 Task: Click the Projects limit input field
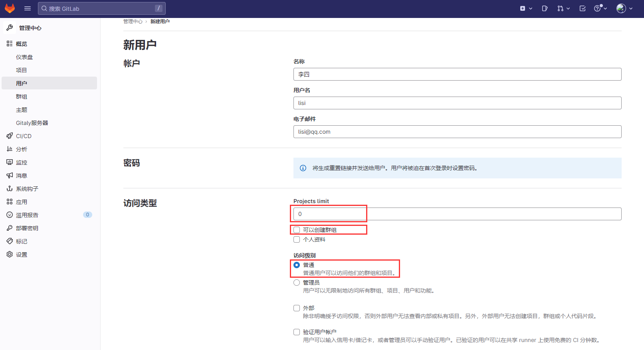point(457,214)
